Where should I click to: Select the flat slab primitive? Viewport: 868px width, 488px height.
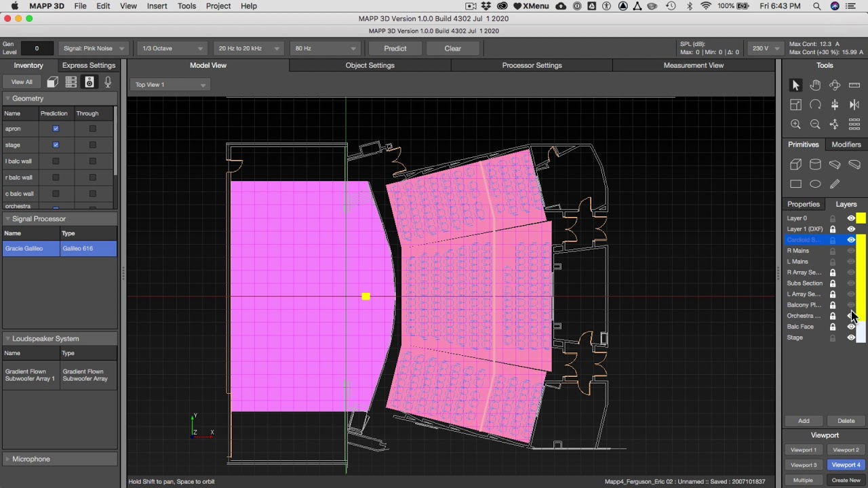(835, 164)
